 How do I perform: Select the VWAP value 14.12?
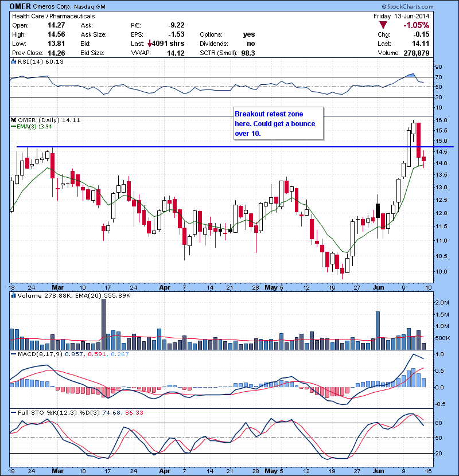click(176, 53)
